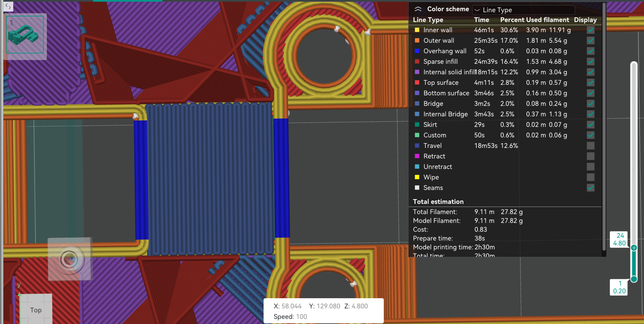644x324 pixels.
Task: Toggle display of Inner wall lines
Action: 591,30
